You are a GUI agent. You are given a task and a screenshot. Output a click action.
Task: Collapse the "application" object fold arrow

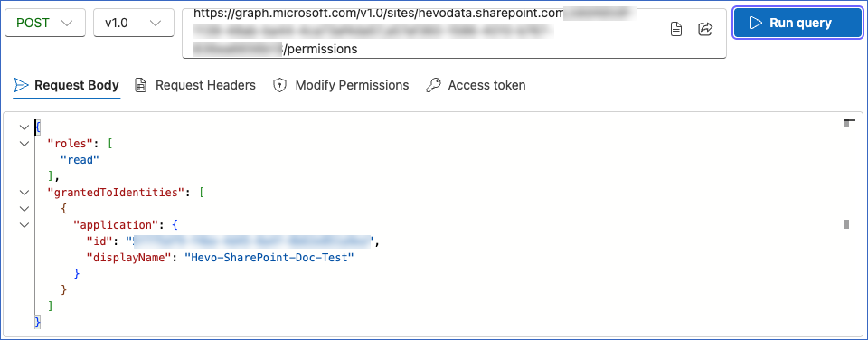(24, 225)
